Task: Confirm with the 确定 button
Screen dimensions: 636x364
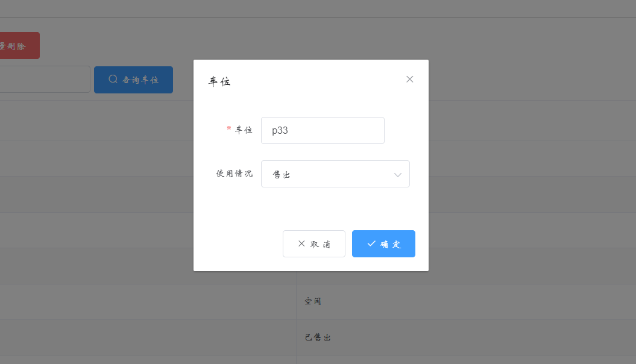Action: [383, 243]
